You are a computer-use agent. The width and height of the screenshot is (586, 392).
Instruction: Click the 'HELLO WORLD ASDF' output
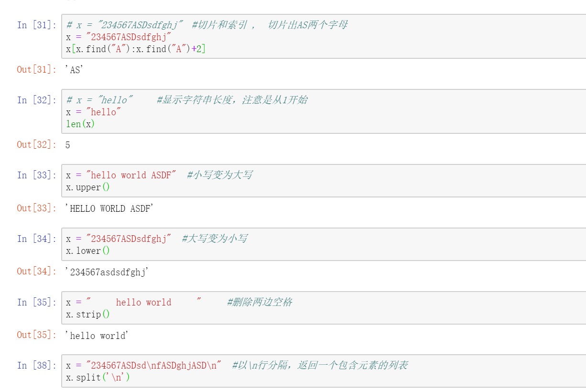coord(109,208)
